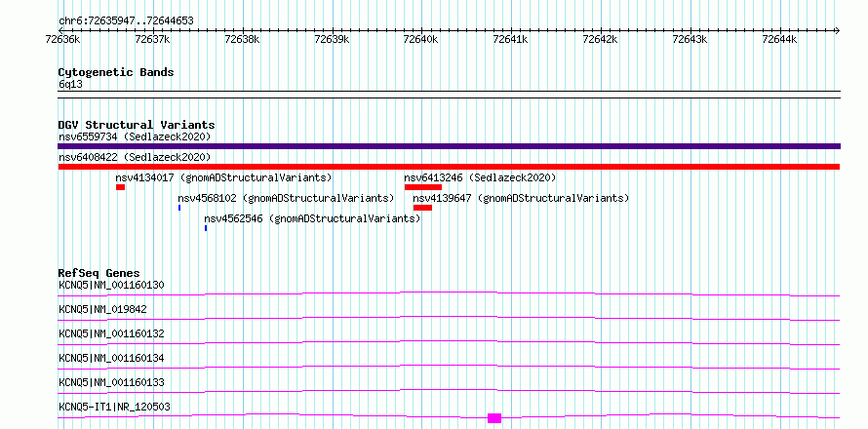
Task: Open nsv6408422 (Sedlazeck2020) label
Action: point(135,157)
